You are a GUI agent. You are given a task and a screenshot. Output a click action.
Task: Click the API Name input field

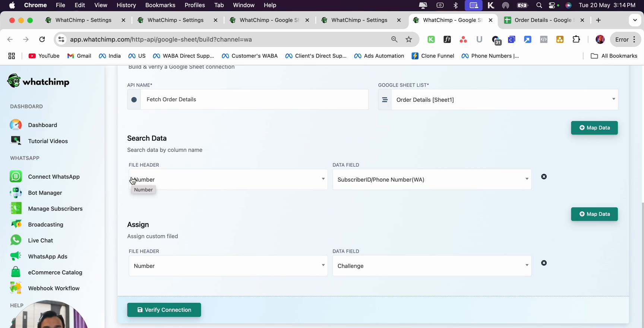pyautogui.click(x=254, y=100)
